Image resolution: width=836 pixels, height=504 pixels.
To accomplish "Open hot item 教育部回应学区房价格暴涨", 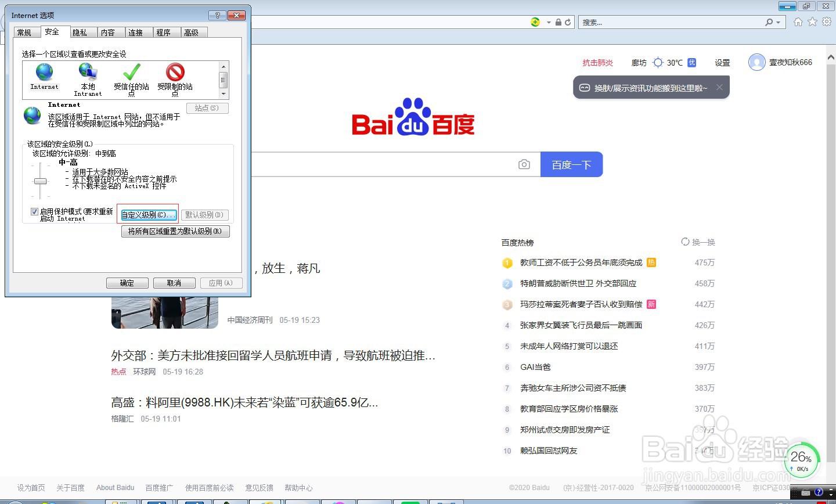I will click(569, 409).
